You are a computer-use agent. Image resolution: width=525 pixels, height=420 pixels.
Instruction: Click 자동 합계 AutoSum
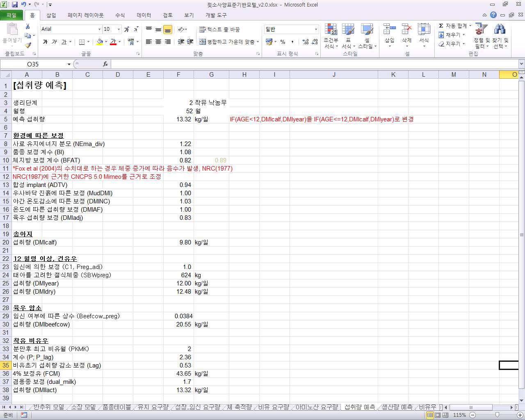tap(455, 26)
